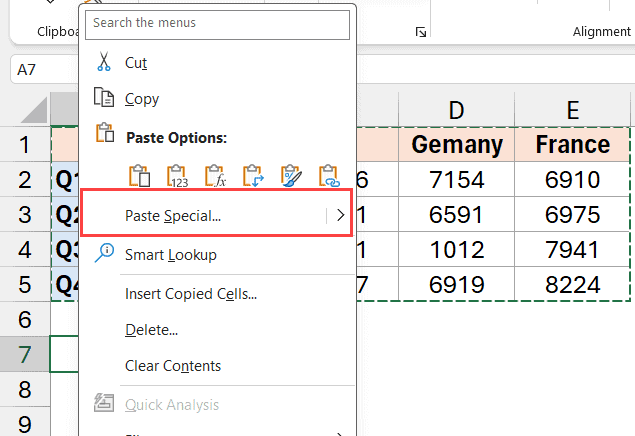Select row 7 header
The image size is (635, 436).
click(x=24, y=354)
